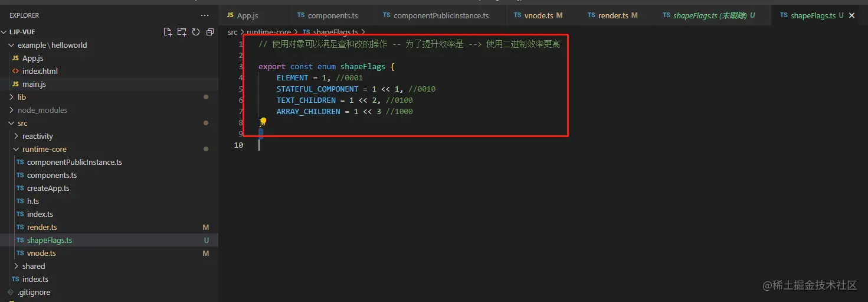Collapse the src folder
This screenshot has width=868, height=302.
point(12,123)
